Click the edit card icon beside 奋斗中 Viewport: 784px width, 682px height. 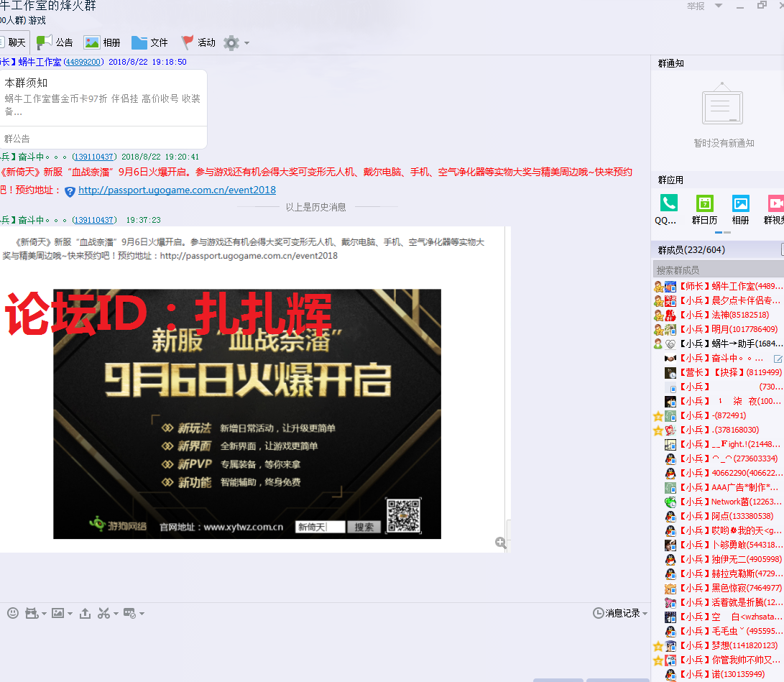point(778,359)
